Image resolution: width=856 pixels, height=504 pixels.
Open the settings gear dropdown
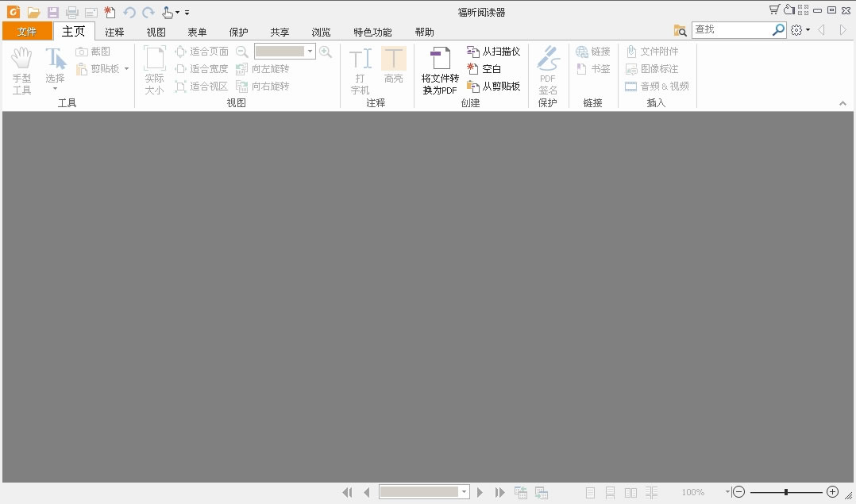coord(800,30)
